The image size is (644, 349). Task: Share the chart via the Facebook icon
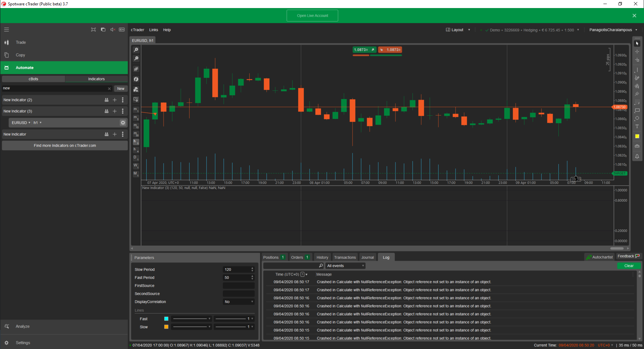(x=136, y=79)
